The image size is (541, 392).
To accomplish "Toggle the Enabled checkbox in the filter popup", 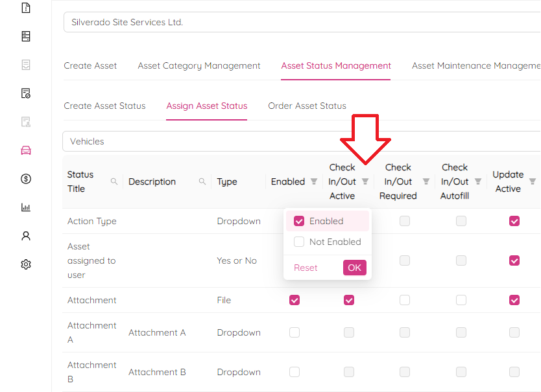I will coord(299,221).
